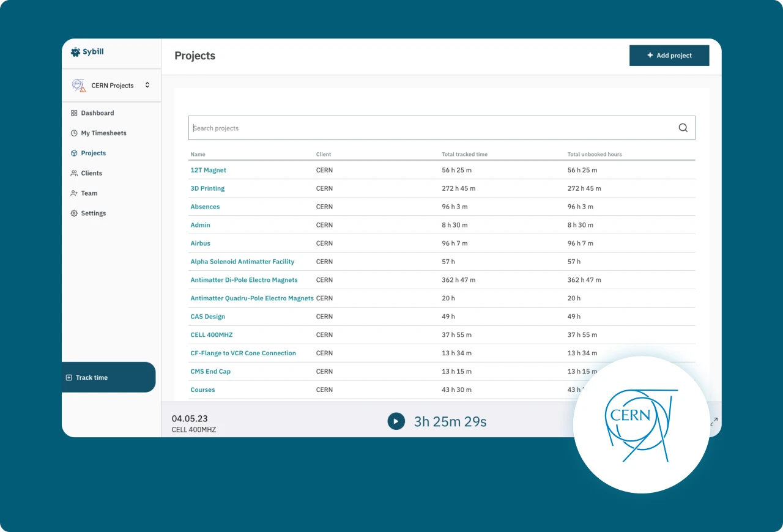Click the search magnifier icon
The height and width of the screenshot is (532, 783).
pyautogui.click(x=683, y=128)
